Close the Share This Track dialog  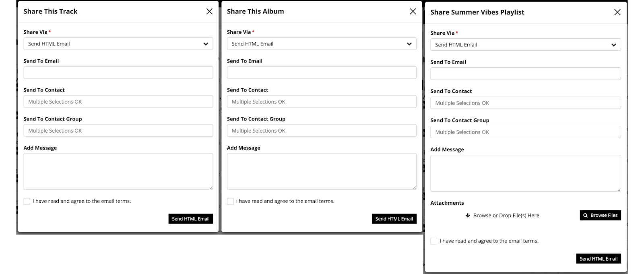(209, 11)
